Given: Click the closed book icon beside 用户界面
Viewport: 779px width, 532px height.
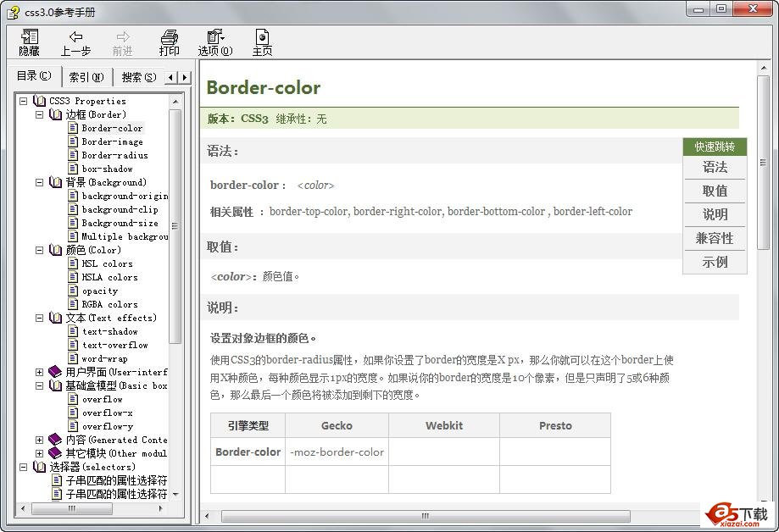Looking at the screenshot, I should (55, 372).
